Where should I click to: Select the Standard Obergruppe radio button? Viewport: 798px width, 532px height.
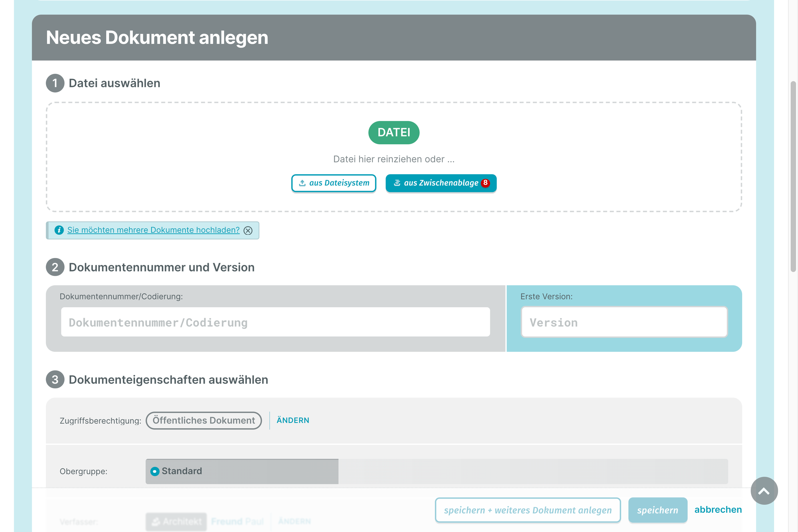155,471
